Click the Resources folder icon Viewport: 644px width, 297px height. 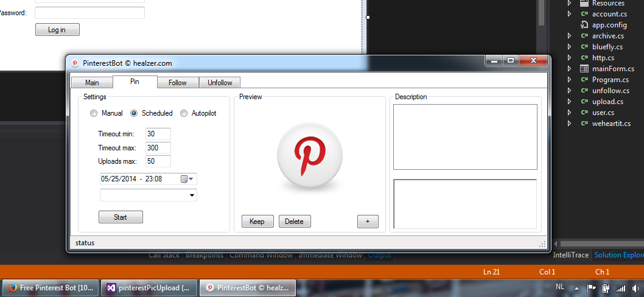(584, 3)
